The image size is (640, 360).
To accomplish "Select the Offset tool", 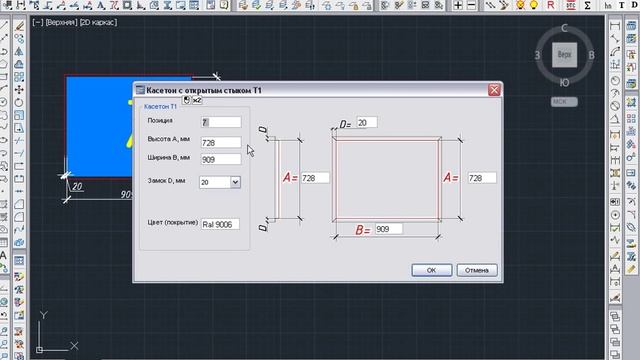I will click(x=19, y=64).
